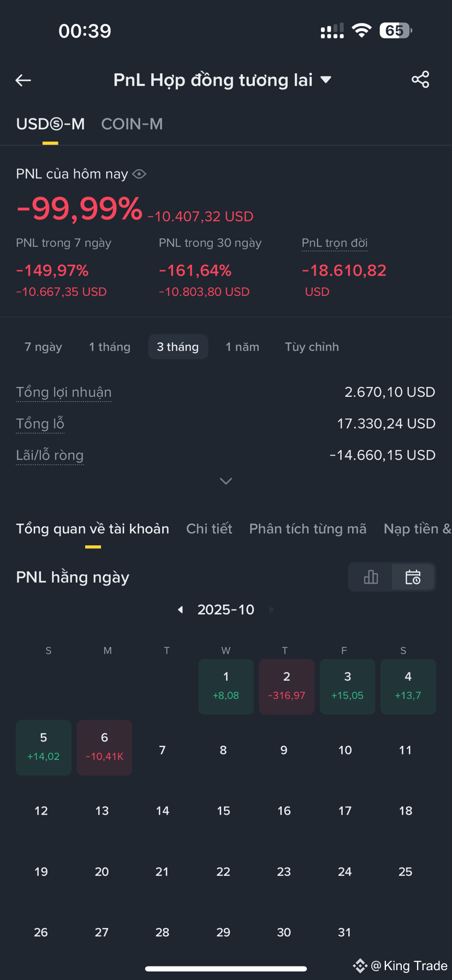Tap the Tổng lợi nhuận label
The image size is (452, 980).
(64, 392)
